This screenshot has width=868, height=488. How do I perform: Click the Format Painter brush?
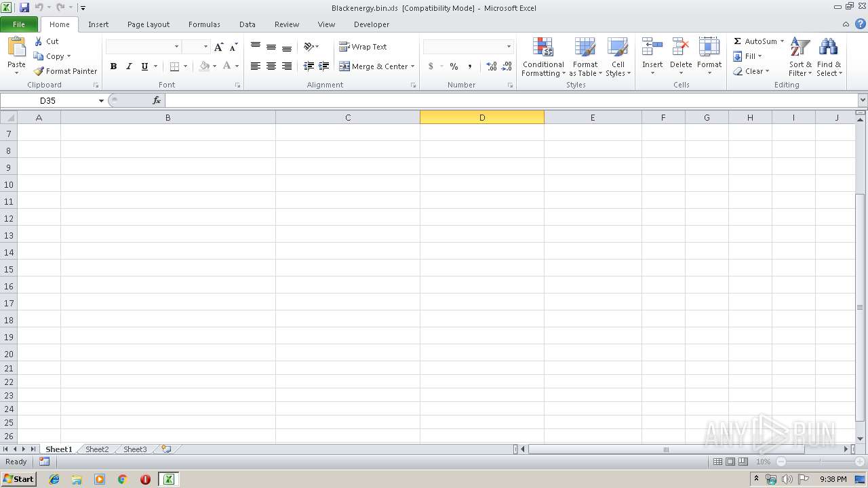(39, 71)
